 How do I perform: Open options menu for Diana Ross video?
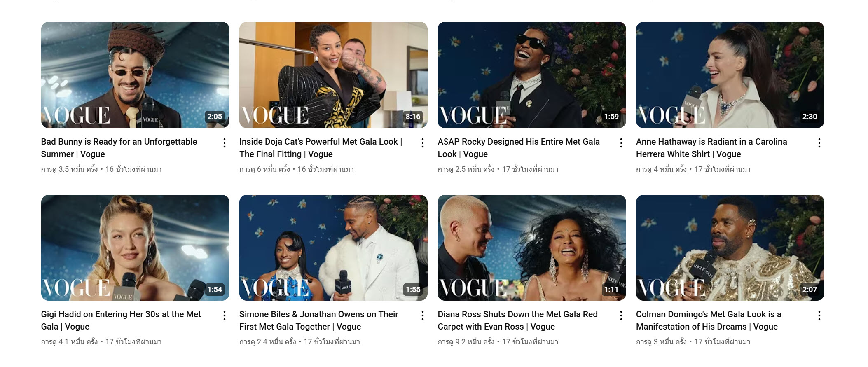click(621, 316)
